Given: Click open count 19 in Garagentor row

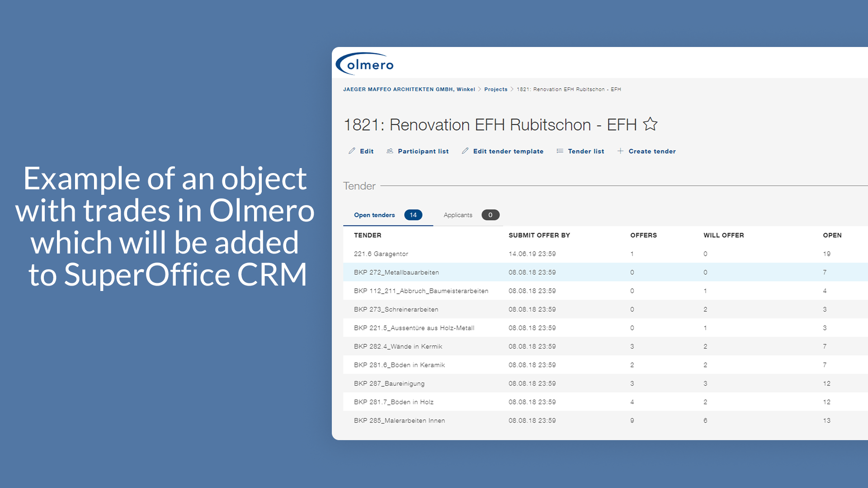Looking at the screenshot, I should click(827, 254).
